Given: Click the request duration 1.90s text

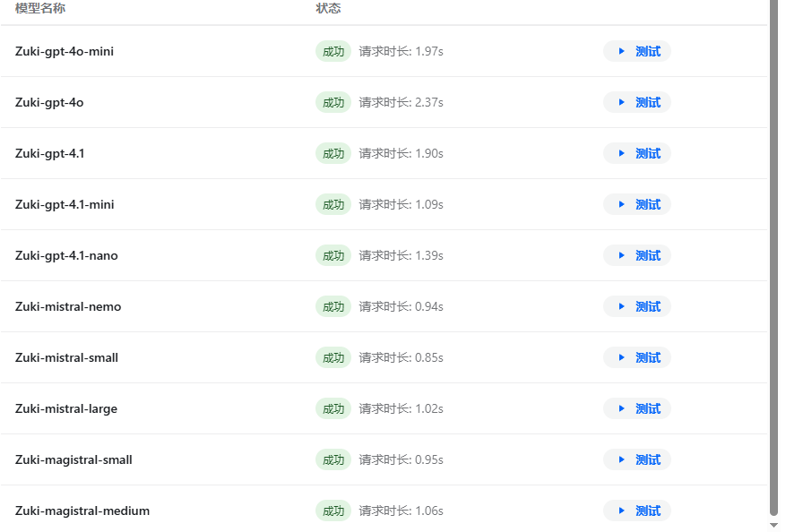Looking at the screenshot, I should click(x=401, y=154).
